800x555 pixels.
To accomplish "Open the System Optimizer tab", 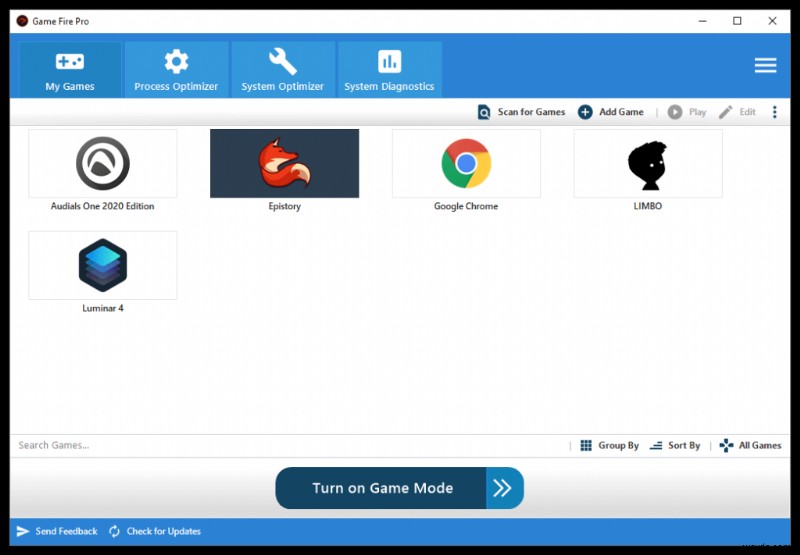I will (283, 69).
